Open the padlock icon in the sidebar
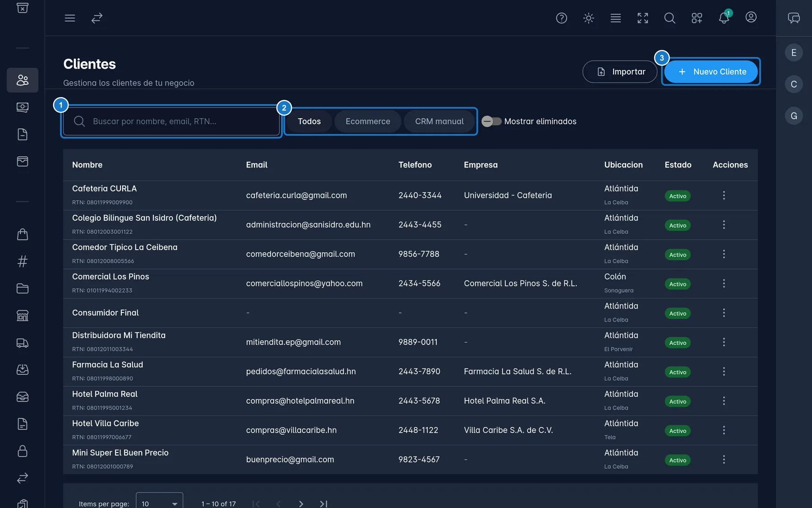 pyautogui.click(x=23, y=451)
